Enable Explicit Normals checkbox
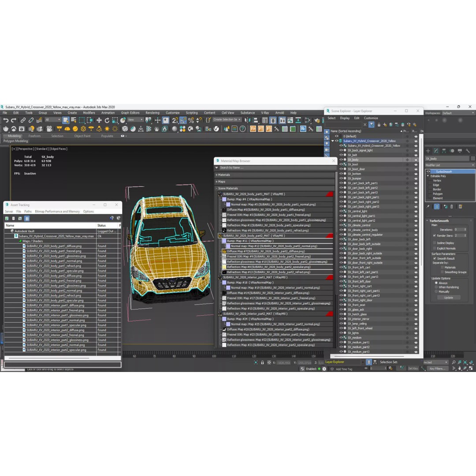The image size is (476, 476). point(435,248)
